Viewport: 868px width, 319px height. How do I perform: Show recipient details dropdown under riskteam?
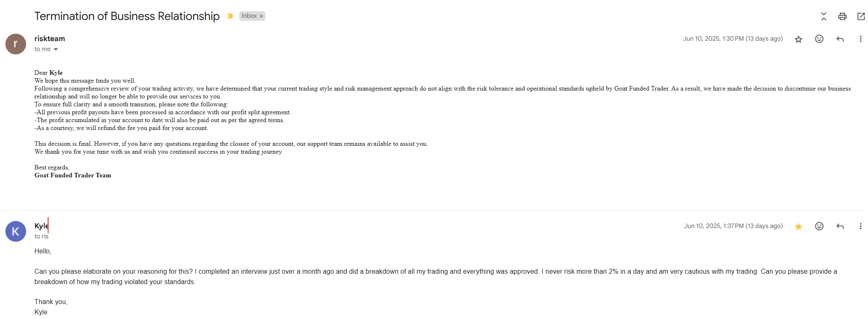(x=56, y=49)
